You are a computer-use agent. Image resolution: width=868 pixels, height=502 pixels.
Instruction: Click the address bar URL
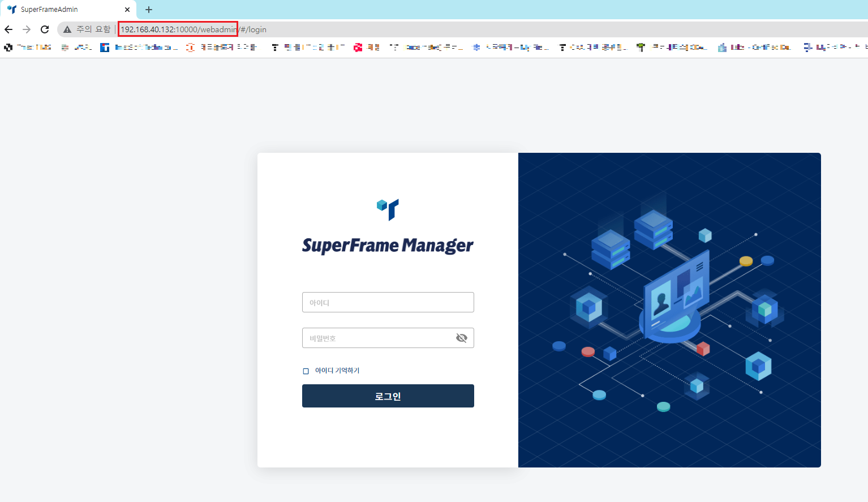coord(193,29)
